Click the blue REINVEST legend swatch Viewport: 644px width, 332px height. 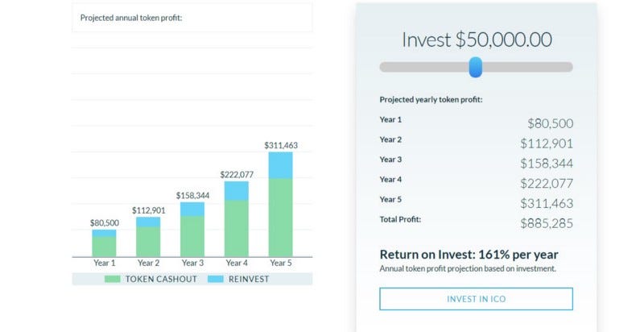pos(216,279)
